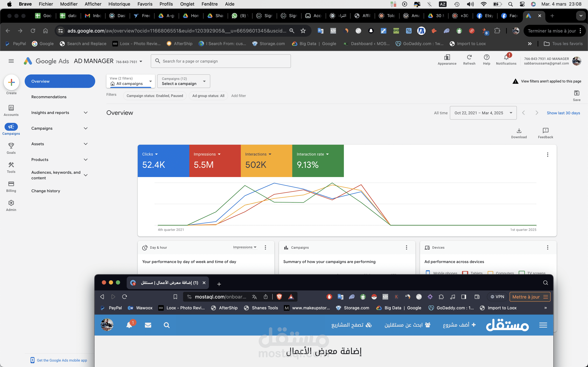Viewport: 588px width, 367px height.
Task: Toggle the Campaign status filter chip
Action: 155,96
